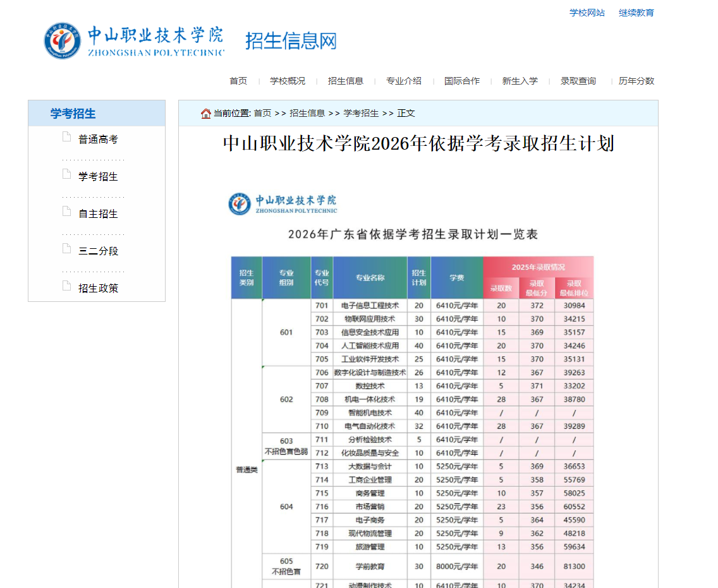Open the 继续教育 link at top right
Screen dimensions: 718x588
636,12
